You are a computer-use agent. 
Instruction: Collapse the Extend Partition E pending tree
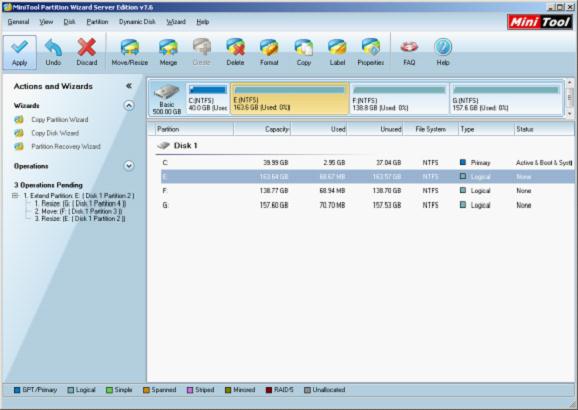[15, 195]
